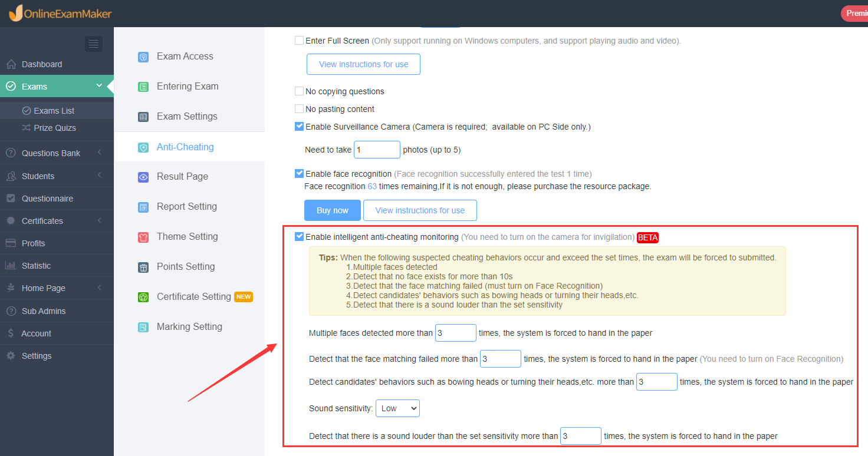
Task: Click the sound louder times field
Action: point(581,436)
